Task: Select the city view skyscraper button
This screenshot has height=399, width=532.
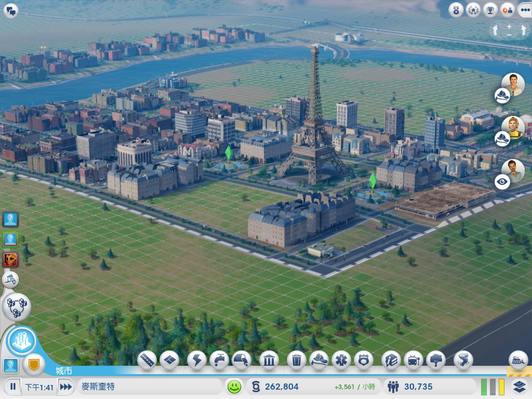Action: pyautogui.click(x=22, y=341)
